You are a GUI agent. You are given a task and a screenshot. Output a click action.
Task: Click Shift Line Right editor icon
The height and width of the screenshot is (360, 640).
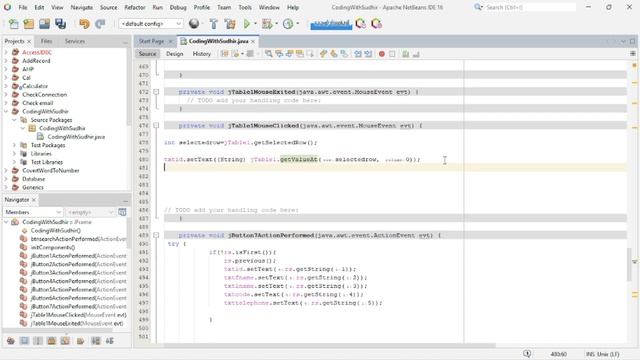368,54
